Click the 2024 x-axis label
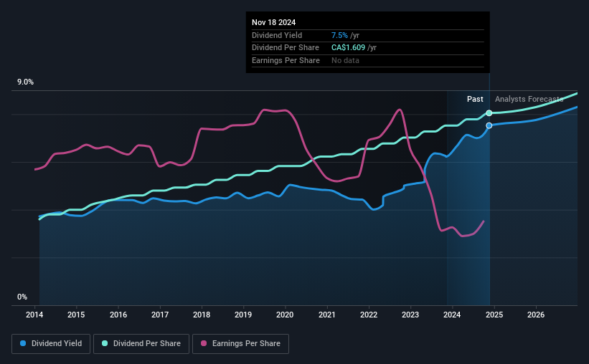The width and height of the screenshot is (589, 364). pos(452,315)
